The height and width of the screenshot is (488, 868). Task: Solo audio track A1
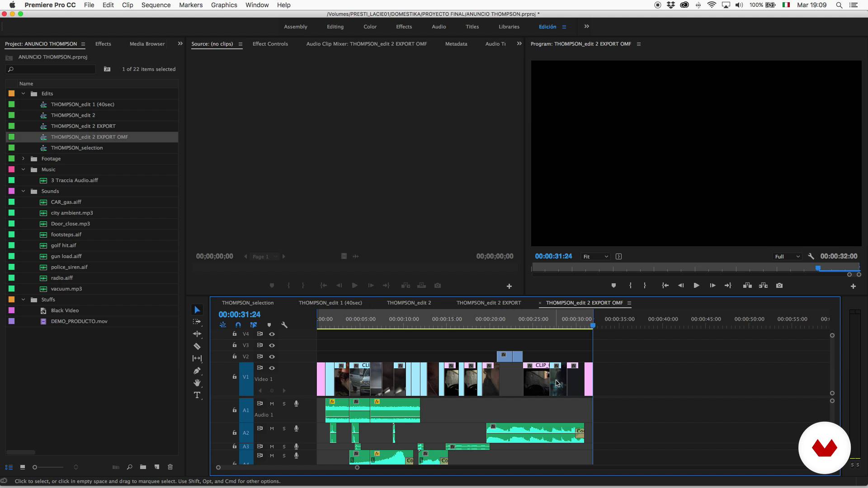click(x=284, y=404)
